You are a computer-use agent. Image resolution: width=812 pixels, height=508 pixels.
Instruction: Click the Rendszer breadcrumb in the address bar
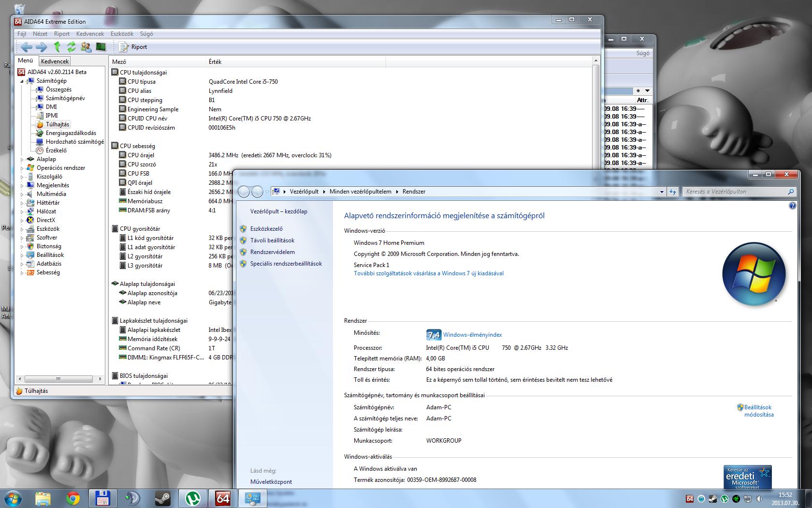click(414, 192)
